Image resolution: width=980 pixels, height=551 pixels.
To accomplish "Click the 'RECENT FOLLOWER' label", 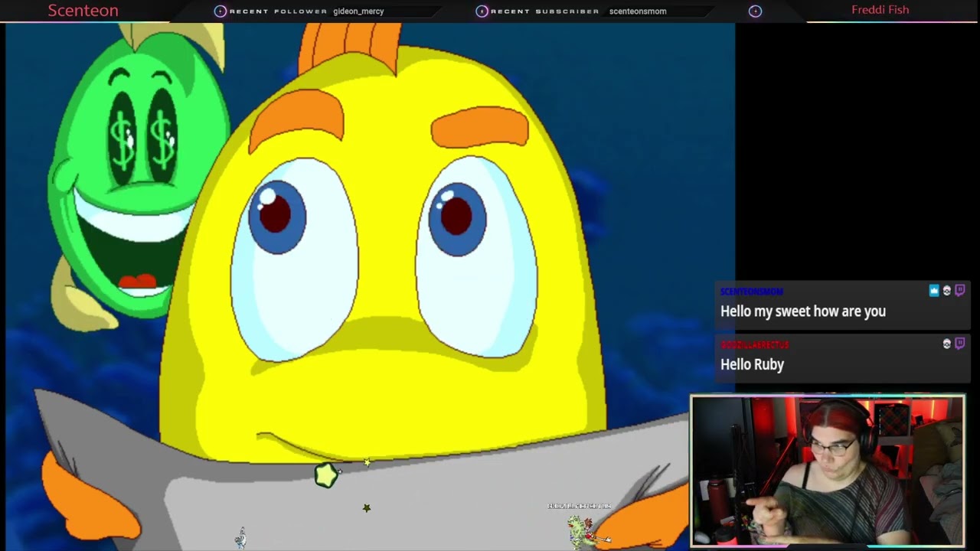I will pos(278,11).
